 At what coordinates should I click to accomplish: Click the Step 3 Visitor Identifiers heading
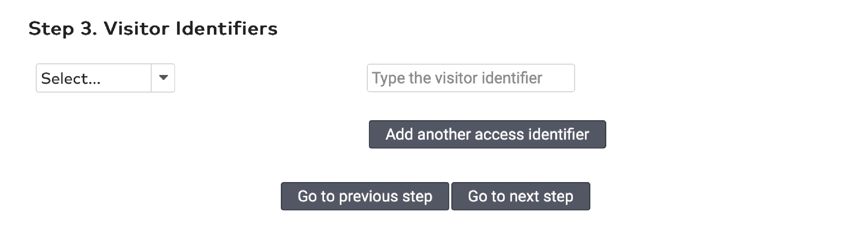[x=154, y=28]
